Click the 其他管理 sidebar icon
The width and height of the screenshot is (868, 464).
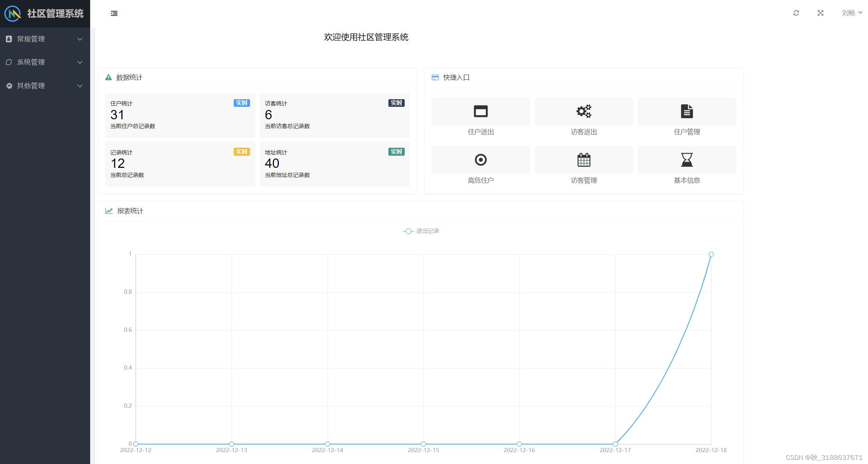tap(9, 86)
